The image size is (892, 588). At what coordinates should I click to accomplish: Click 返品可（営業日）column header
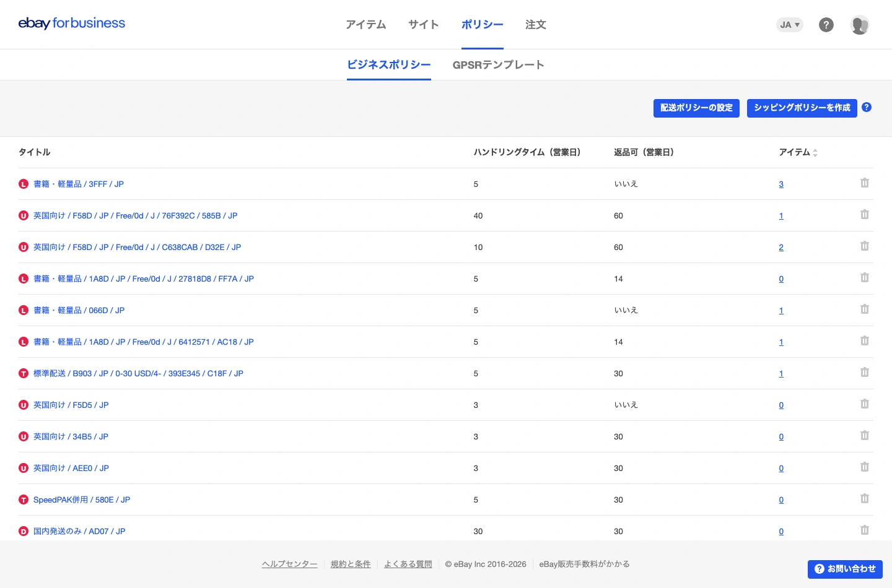point(644,152)
